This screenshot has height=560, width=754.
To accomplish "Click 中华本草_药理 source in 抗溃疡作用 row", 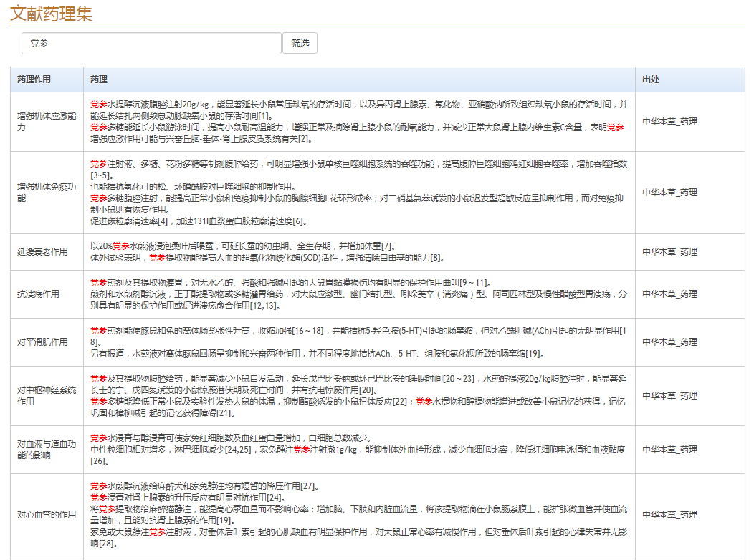I will [x=670, y=294].
